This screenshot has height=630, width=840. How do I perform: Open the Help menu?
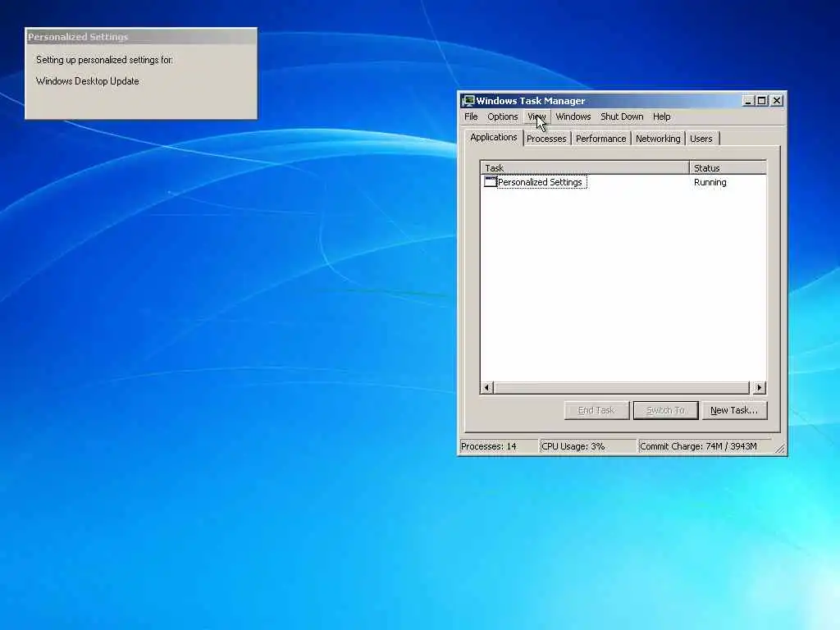[662, 116]
